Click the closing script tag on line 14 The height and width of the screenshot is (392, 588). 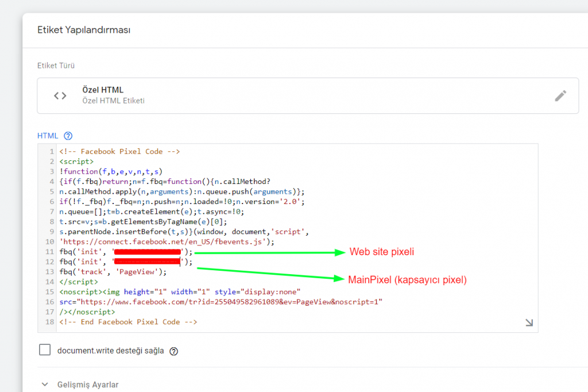79,282
